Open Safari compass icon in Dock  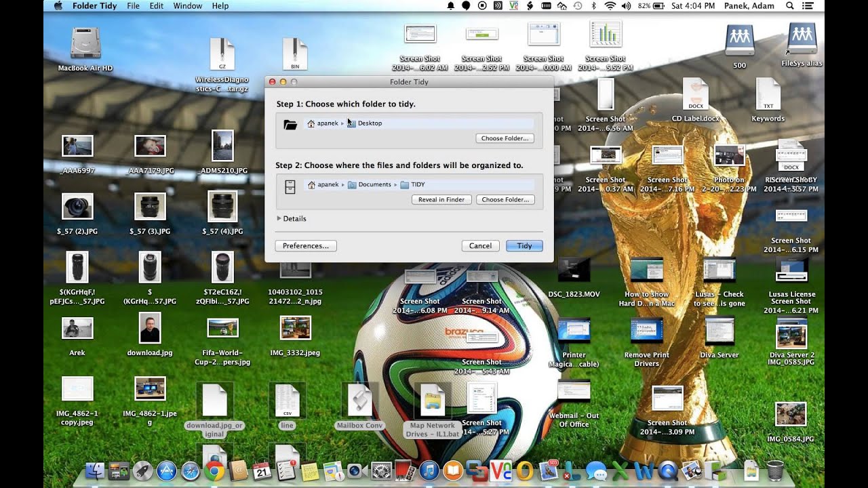coord(191,471)
